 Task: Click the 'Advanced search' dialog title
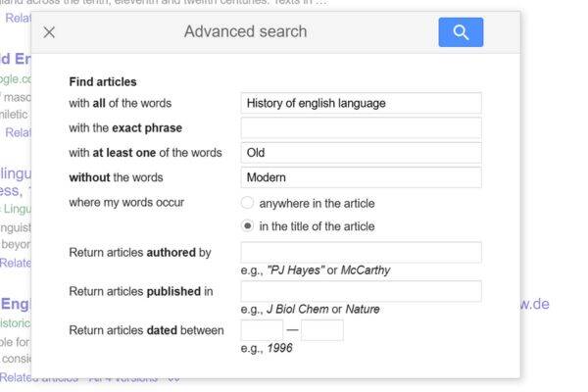(x=245, y=32)
